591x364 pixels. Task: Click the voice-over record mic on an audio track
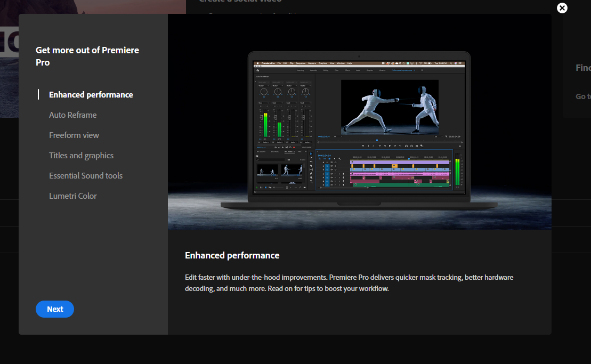coord(343,173)
